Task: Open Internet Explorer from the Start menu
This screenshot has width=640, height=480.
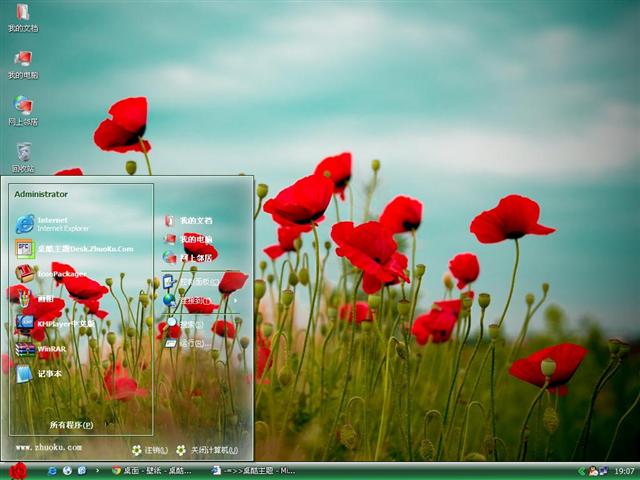Action: pos(62,223)
